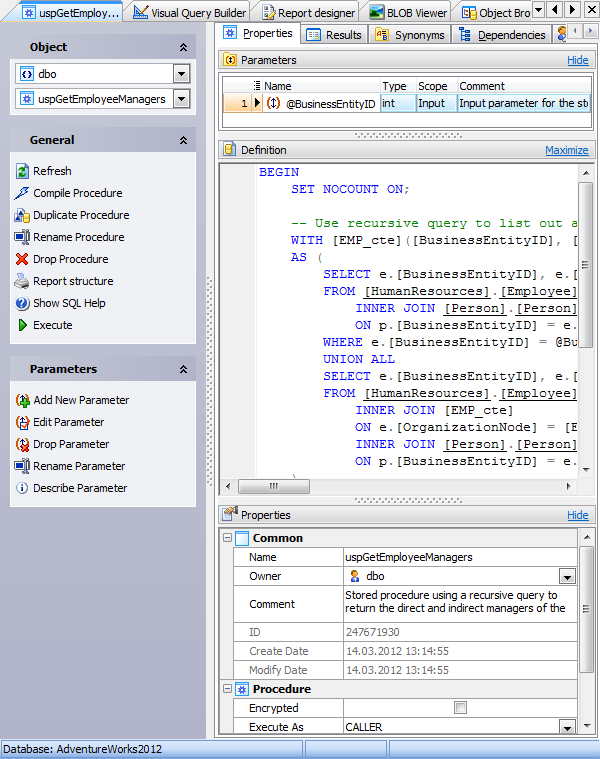Click the green Execute arrow icon
This screenshot has height=759, width=600.
23,325
